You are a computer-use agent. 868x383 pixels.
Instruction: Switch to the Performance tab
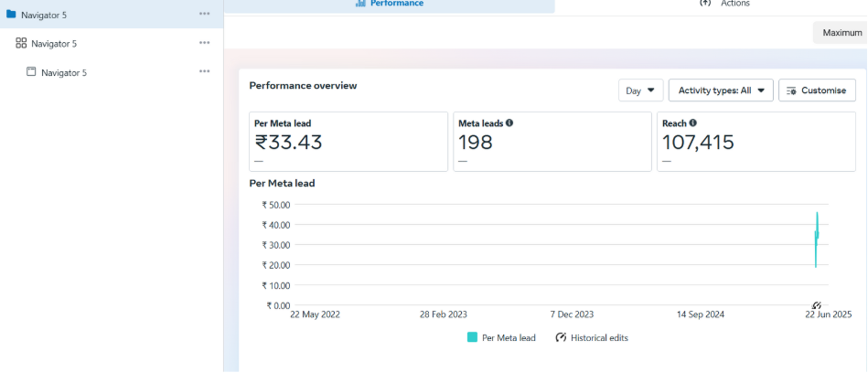(390, 4)
